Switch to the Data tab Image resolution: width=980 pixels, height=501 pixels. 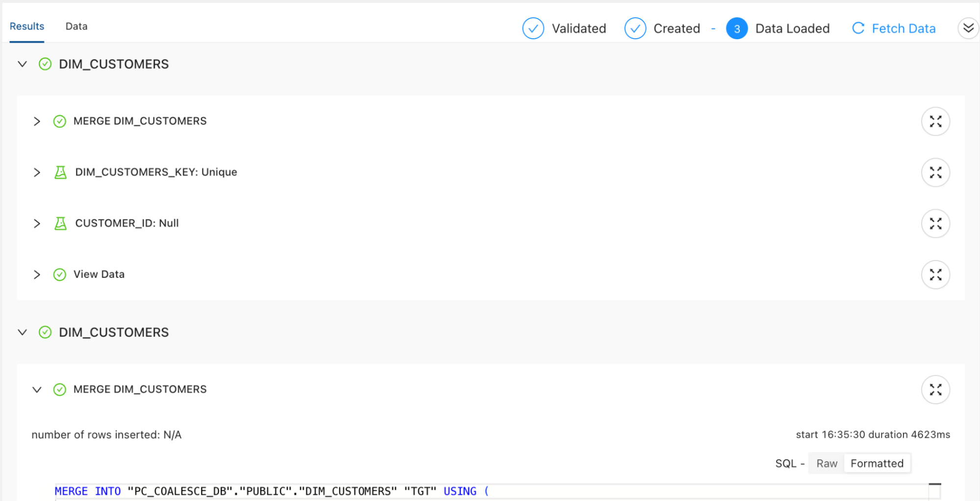76,26
